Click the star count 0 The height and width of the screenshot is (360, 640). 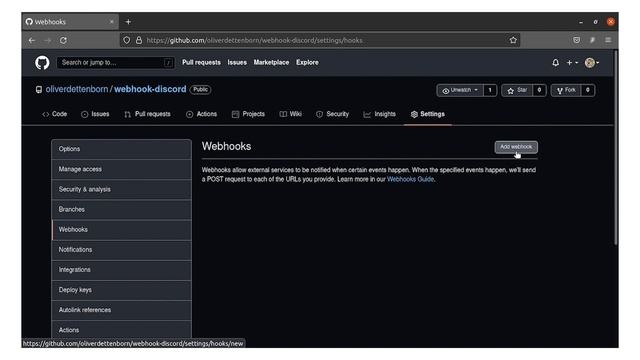(x=539, y=90)
